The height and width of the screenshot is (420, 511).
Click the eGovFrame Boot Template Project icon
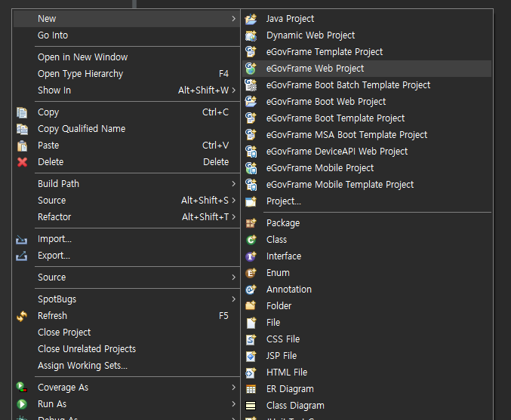pyautogui.click(x=251, y=118)
